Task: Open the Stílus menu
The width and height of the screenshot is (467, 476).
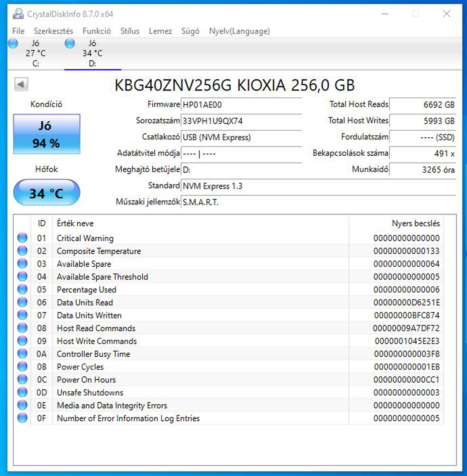Action: [x=130, y=31]
